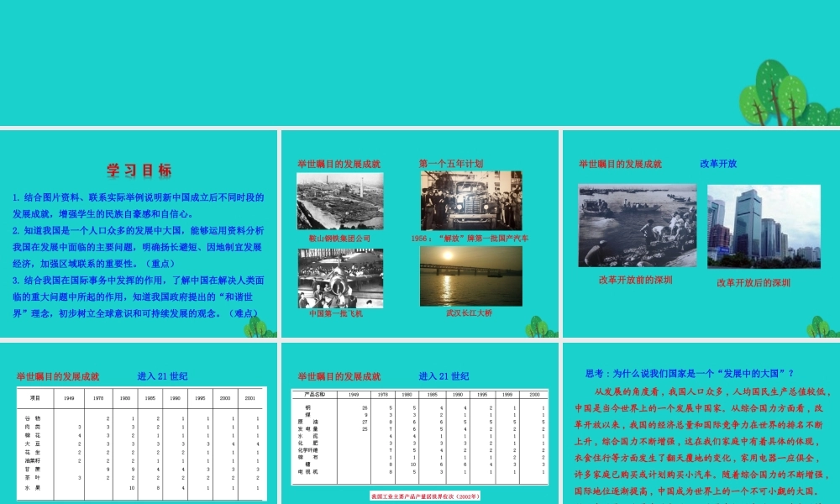The image size is (840, 504).
Task: Select the 中国第一批飞机 aircraft photo
Action: coord(341,278)
